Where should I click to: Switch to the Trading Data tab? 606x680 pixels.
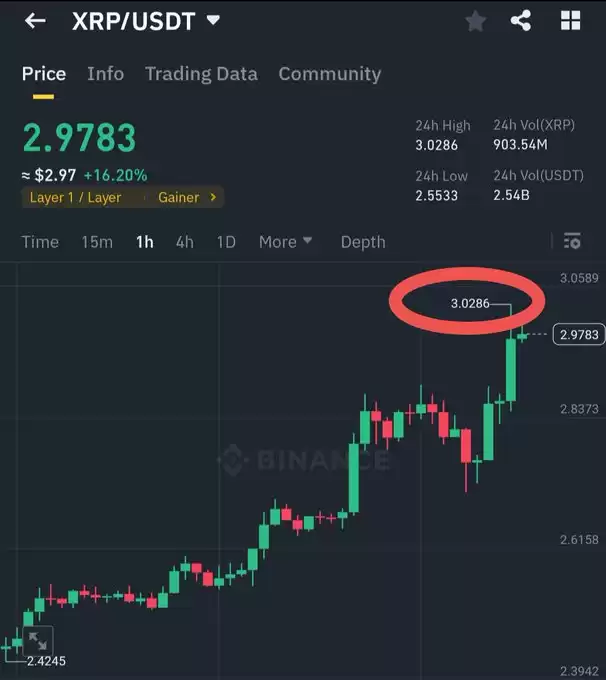coord(201,74)
